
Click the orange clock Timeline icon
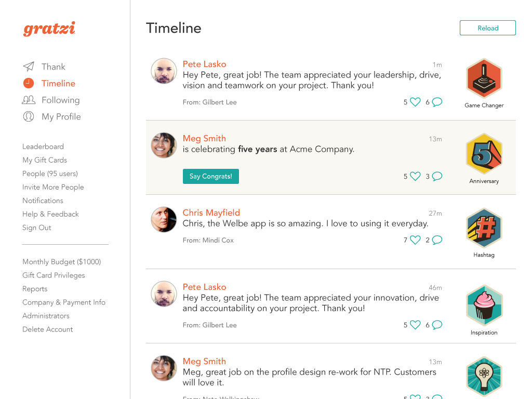click(x=29, y=83)
